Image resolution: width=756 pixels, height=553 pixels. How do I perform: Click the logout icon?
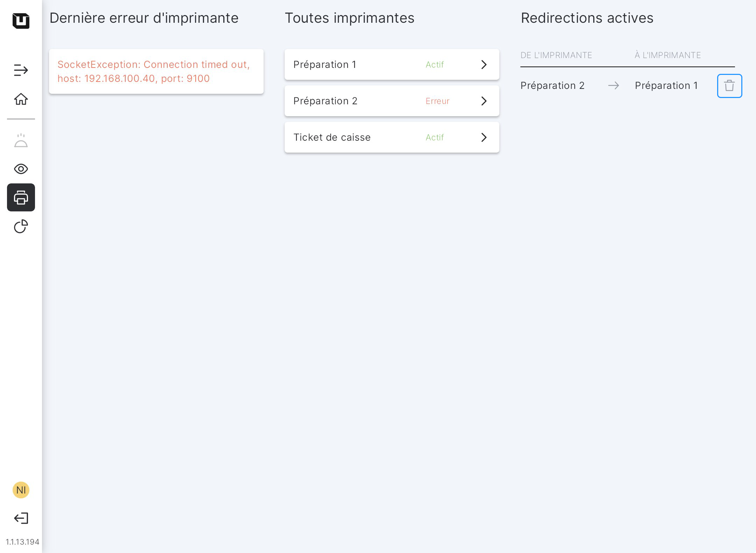(21, 518)
